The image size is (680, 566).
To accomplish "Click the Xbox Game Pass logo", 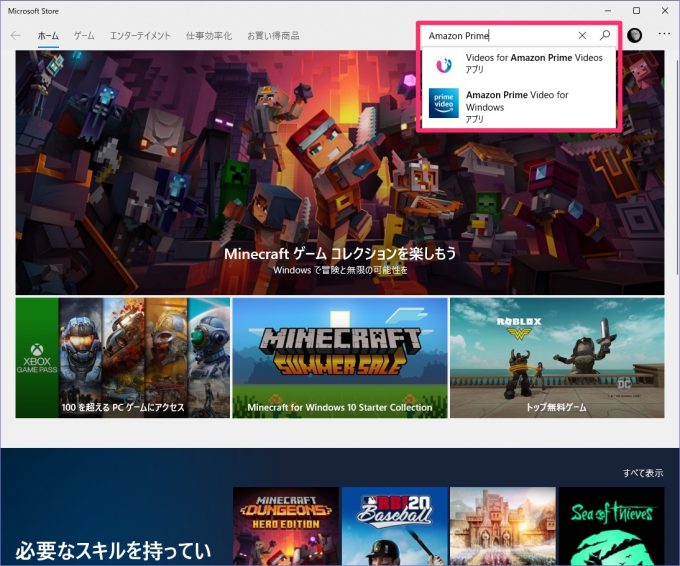I will click(x=37, y=358).
